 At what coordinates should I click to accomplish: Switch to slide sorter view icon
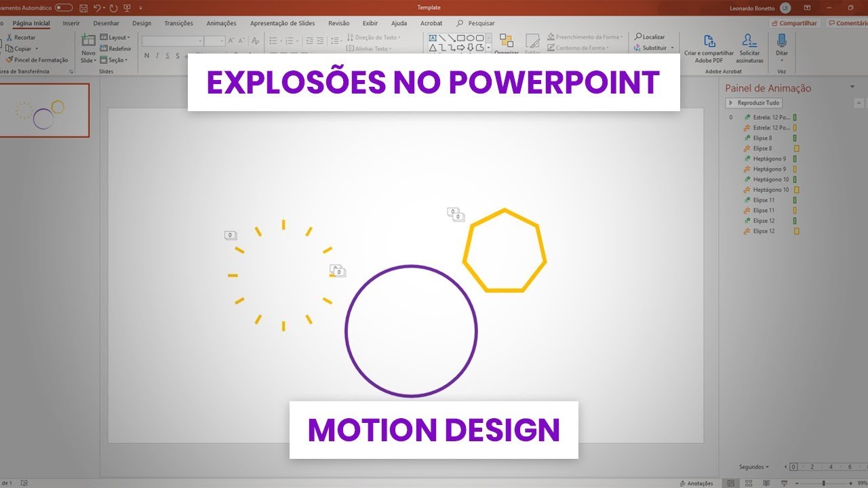point(747,483)
